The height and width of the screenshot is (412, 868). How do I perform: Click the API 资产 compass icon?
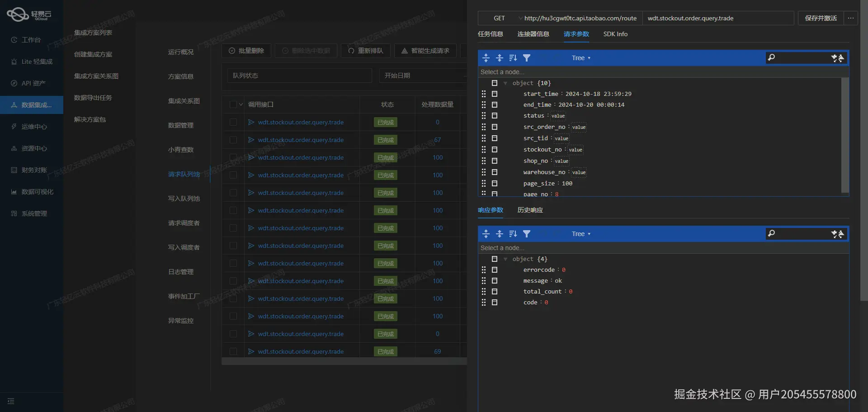[x=14, y=83]
